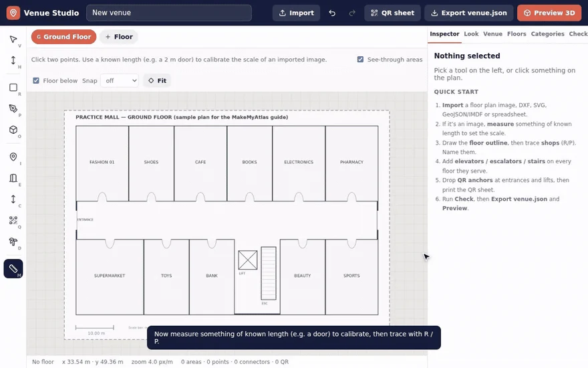The height and width of the screenshot is (368, 588).
Task: Click the BANK shop label
Action: [212, 276]
